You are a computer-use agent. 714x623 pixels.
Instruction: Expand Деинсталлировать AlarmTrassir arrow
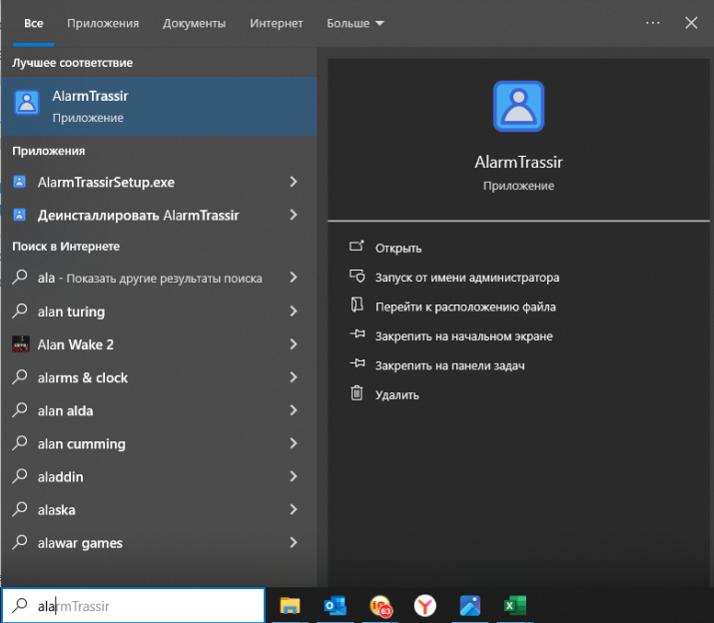point(294,214)
